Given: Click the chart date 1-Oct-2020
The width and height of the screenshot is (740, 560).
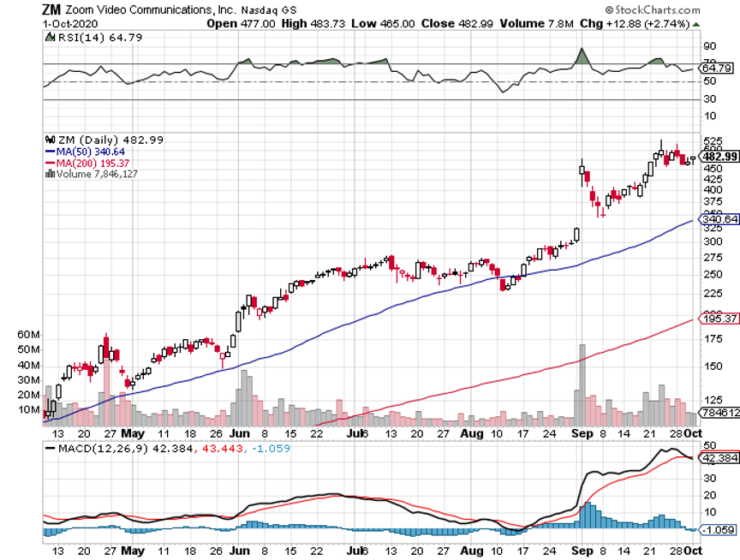Looking at the screenshot, I should coord(70,24).
